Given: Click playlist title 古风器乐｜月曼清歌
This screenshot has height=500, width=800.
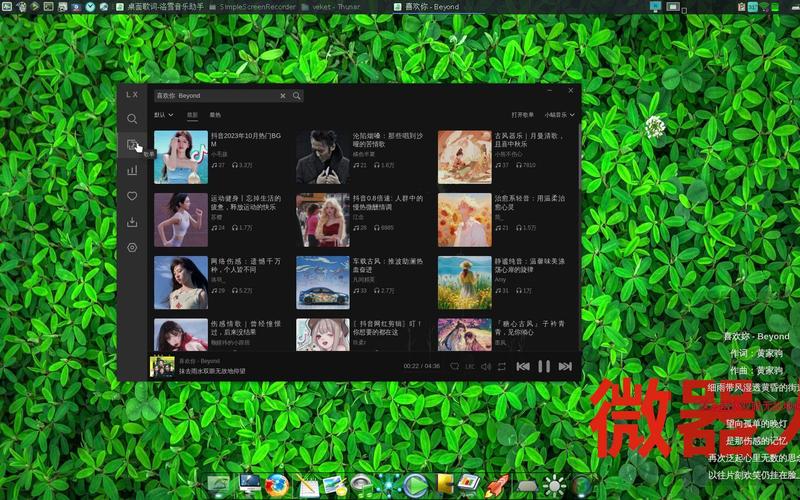Looking at the screenshot, I should 530,140.
